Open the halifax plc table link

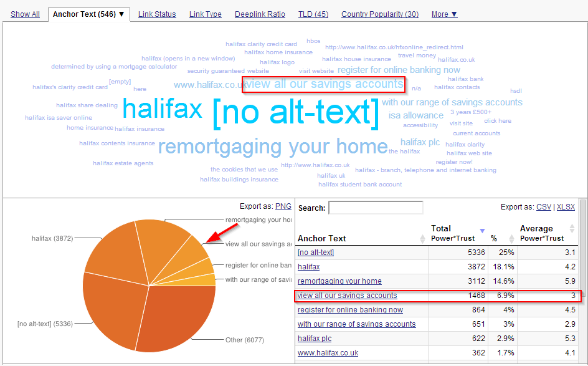[x=315, y=338]
